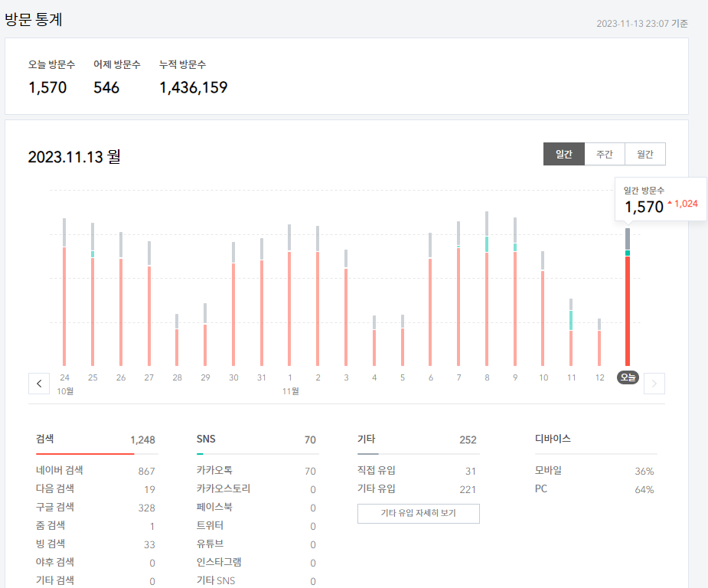Click the 디바이스 category heading
708x588 pixels.
click(x=553, y=439)
